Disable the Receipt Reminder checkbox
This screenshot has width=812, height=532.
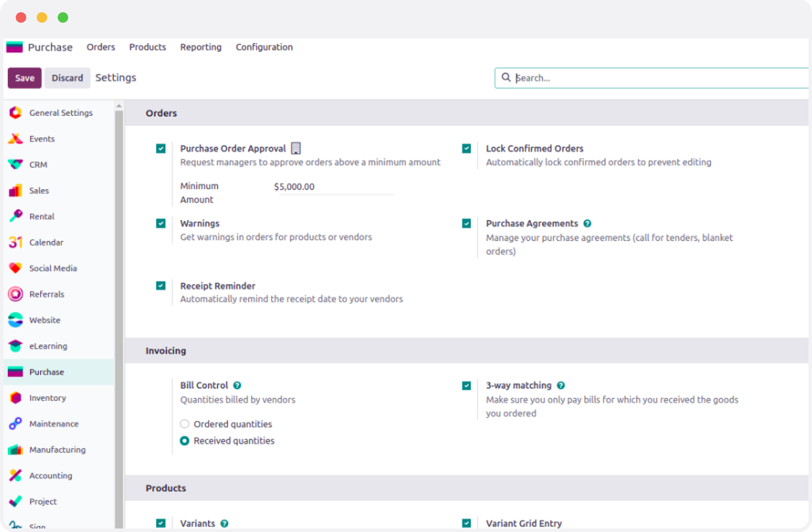(161, 286)
